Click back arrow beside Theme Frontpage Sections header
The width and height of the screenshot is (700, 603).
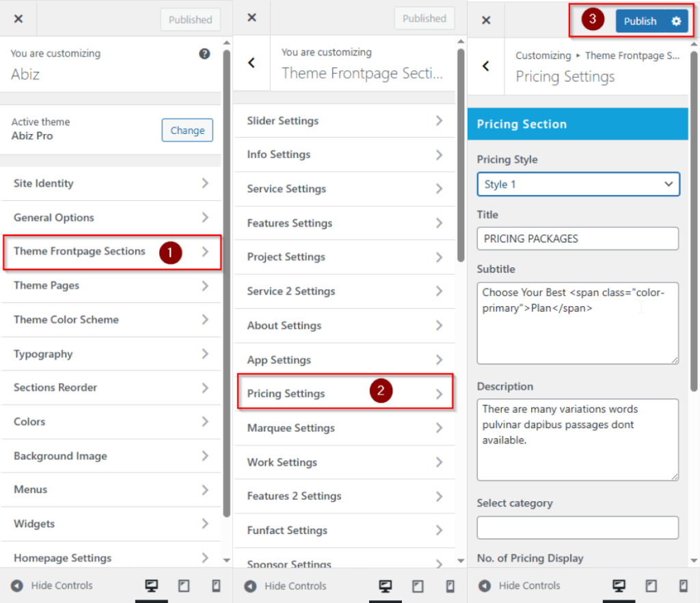coord(252,63)
